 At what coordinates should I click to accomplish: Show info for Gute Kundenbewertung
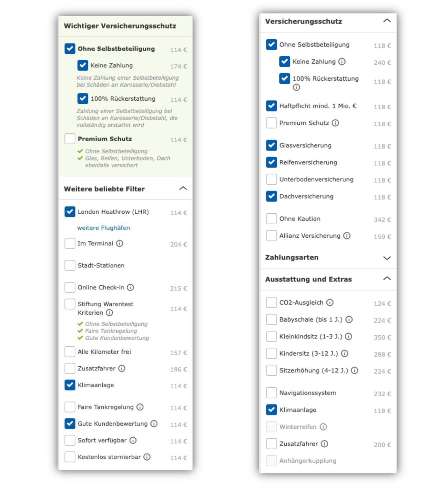(x=154, y=424)
